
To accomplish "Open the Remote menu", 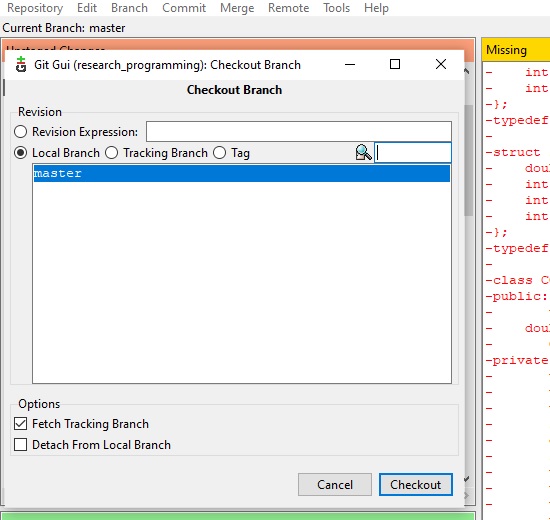I will point(288,8).
